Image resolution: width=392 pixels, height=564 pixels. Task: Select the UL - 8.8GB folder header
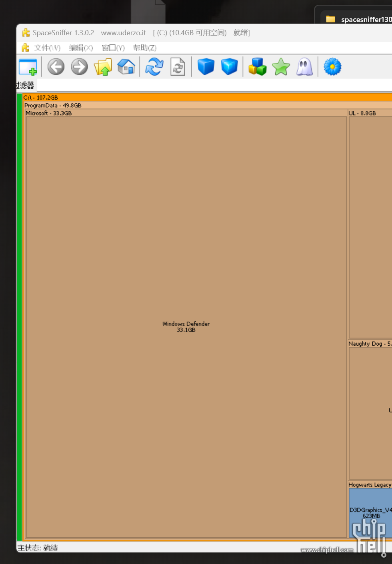[x=370, y=113]
